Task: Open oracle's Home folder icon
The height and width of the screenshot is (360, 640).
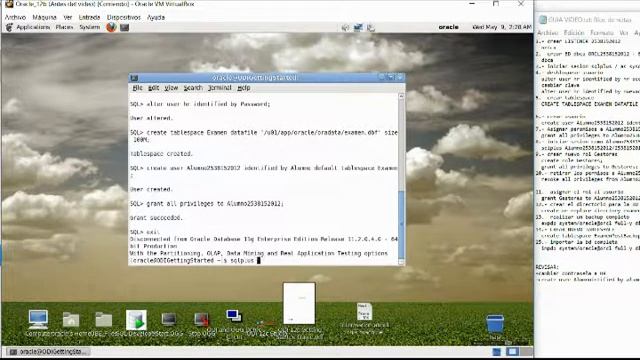Action: (x=71, y=320)
